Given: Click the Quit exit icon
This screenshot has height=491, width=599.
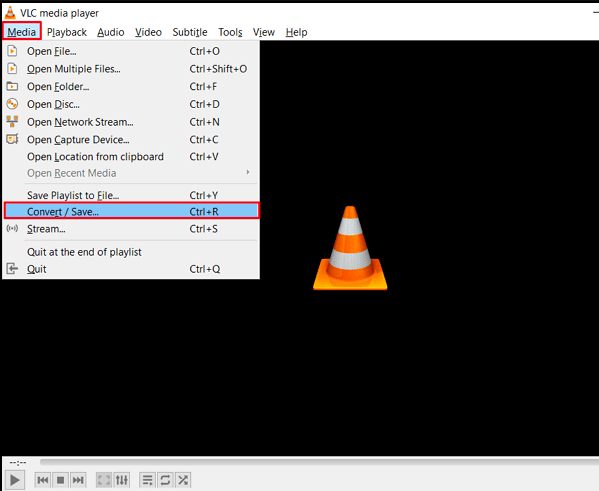Looking at the screenshot, I should (x=12, y=269).
